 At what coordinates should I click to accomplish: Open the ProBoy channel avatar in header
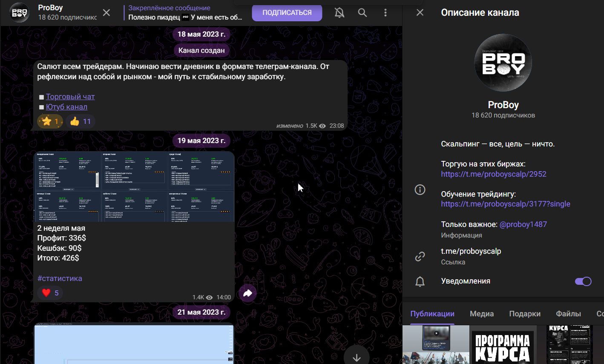[x=20, y=13]
